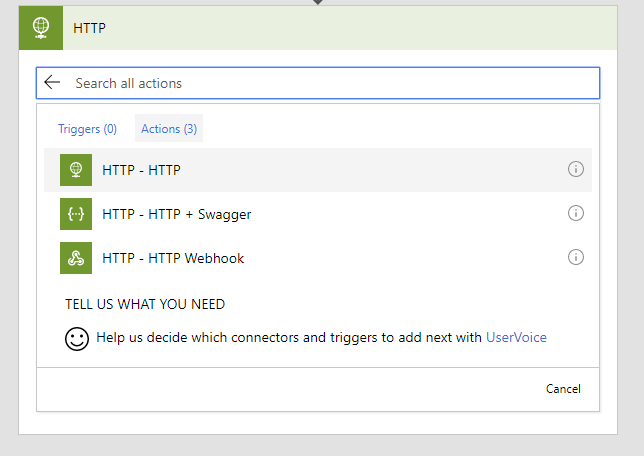Switch to the Actions (3) tab

point(168,129)
